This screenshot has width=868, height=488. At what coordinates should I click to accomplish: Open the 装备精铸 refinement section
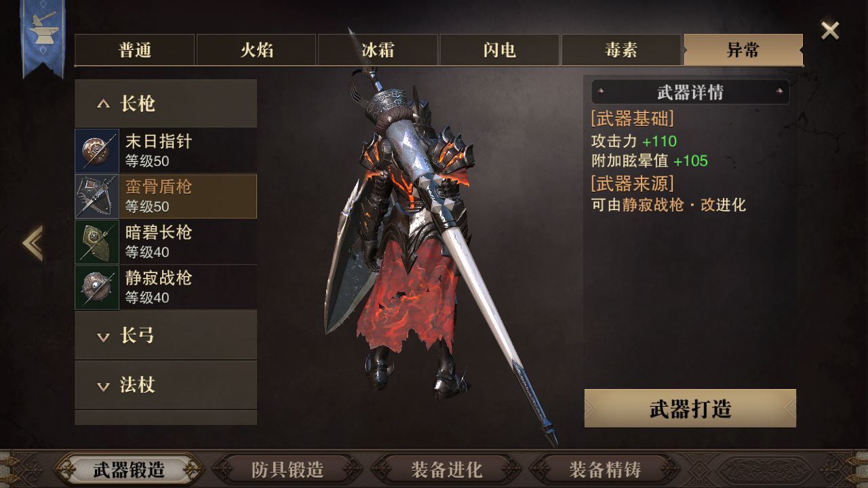[x=605, y=470]
